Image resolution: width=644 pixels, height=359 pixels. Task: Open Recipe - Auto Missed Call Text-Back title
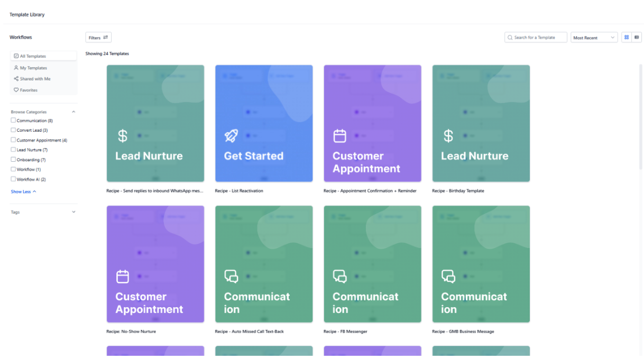pyautogui.click(x=250, y=332)
